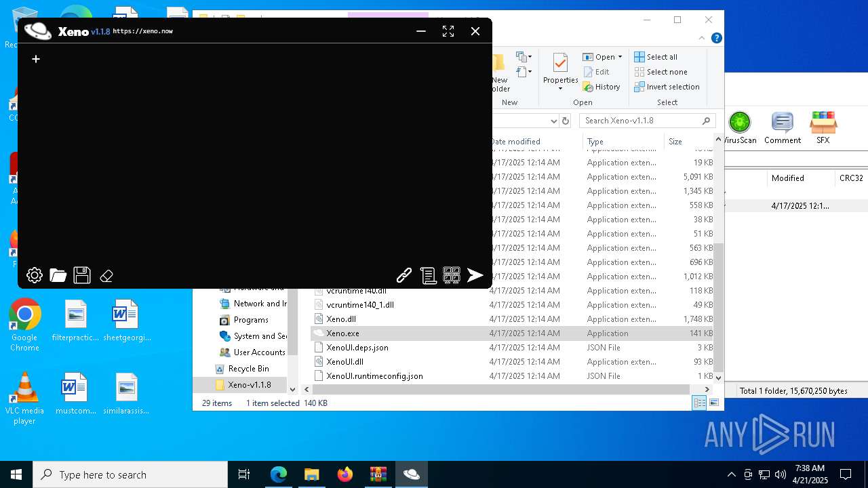Screen dimensions: 868x488
Task: Open Explorer help question icon
Action: click(x=716, y=38)
